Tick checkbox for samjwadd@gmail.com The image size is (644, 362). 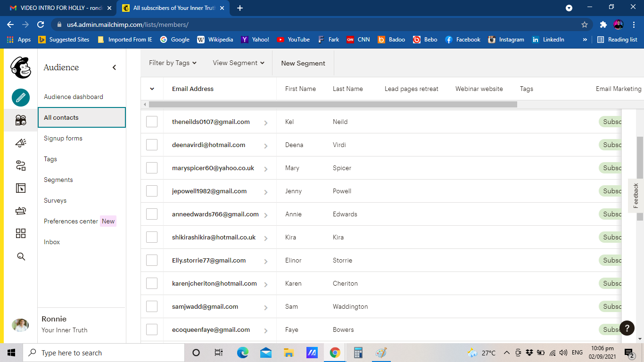tap(152, 306)
